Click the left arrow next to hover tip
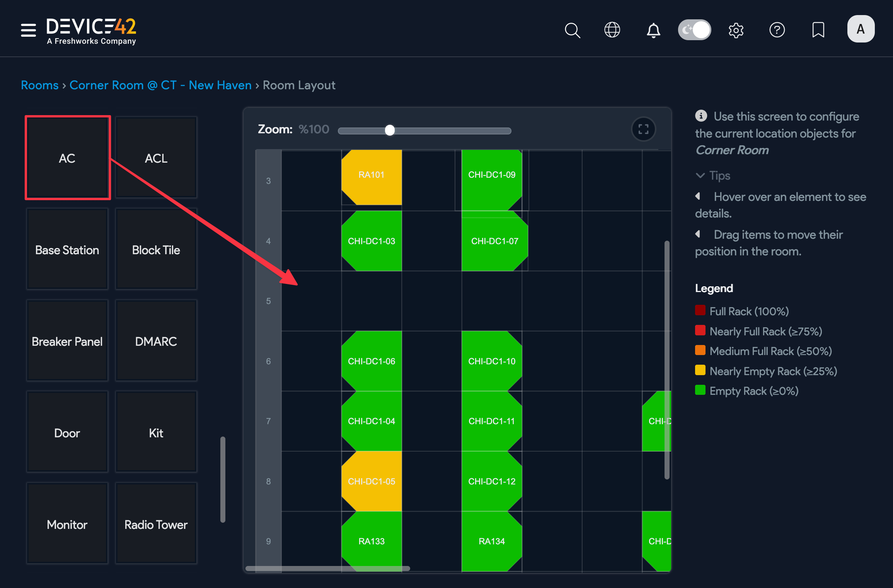This screenshot has width=893, height=588. point(698,196)
